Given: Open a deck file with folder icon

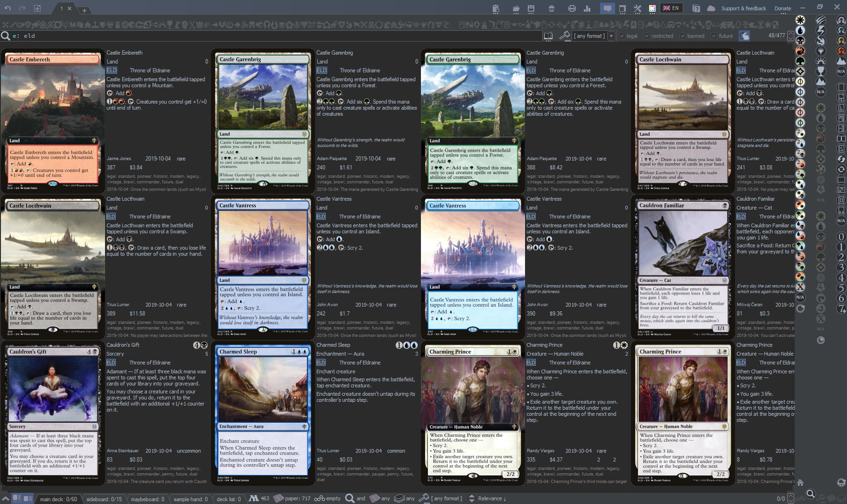Looking at the screenshot, I should 516,8.
